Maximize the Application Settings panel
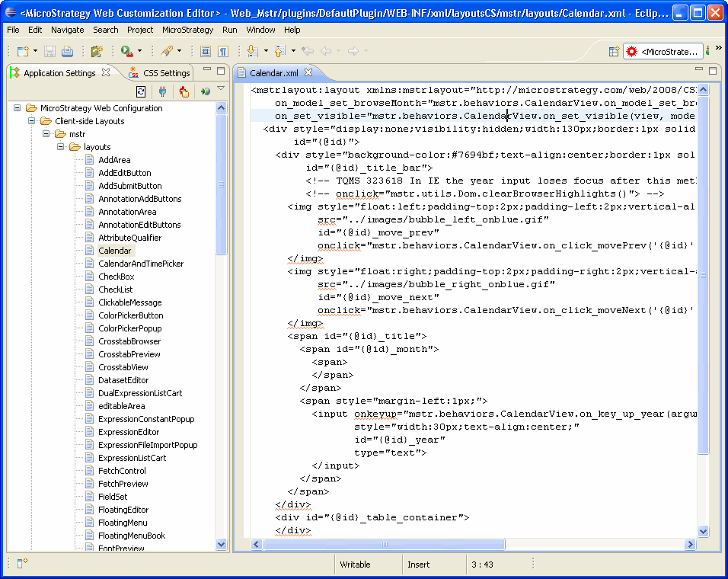Screen dimensions: 728x579 pyautogui.click(x=221, y=71)
